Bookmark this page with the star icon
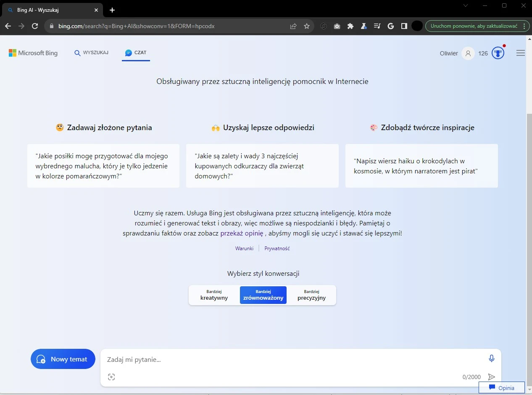 pos(307,26)
